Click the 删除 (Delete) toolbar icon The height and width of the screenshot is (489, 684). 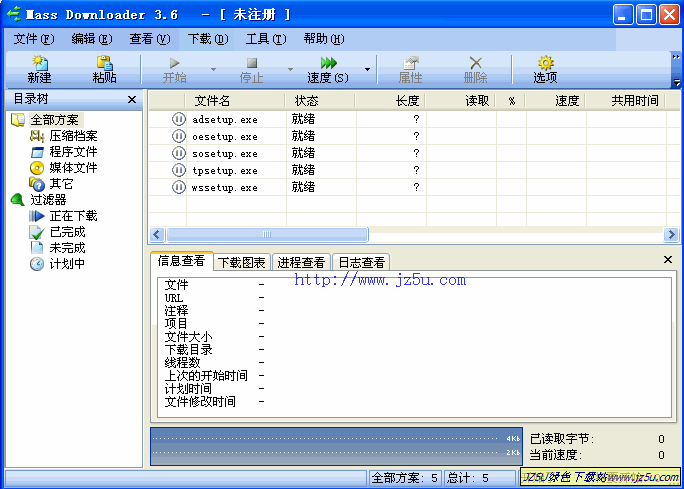click(x=475, y=70)
